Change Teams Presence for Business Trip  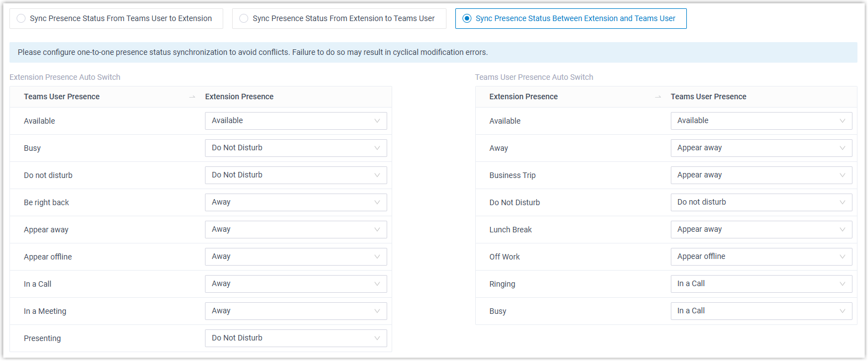(761, 175)
